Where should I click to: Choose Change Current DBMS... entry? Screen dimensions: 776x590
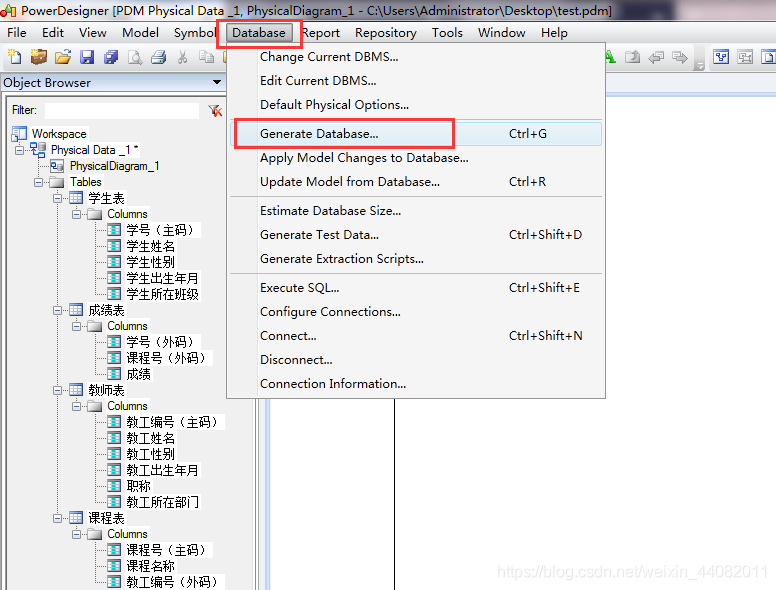(416, 57)
